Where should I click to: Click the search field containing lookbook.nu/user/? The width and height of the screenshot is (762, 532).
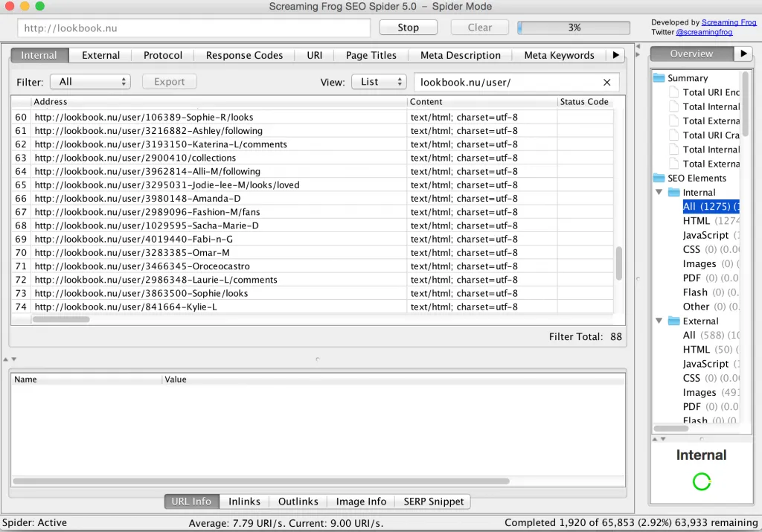(x=516, y=82)
